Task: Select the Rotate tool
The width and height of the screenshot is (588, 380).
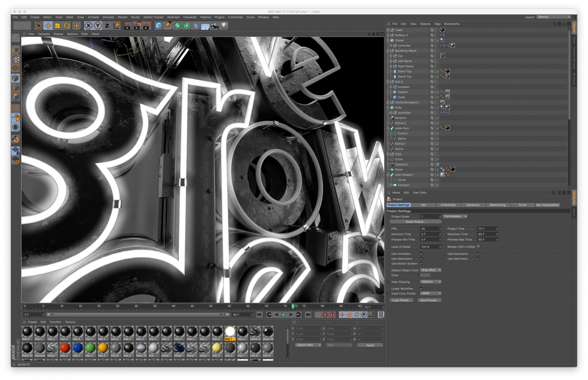Action: 67,26
